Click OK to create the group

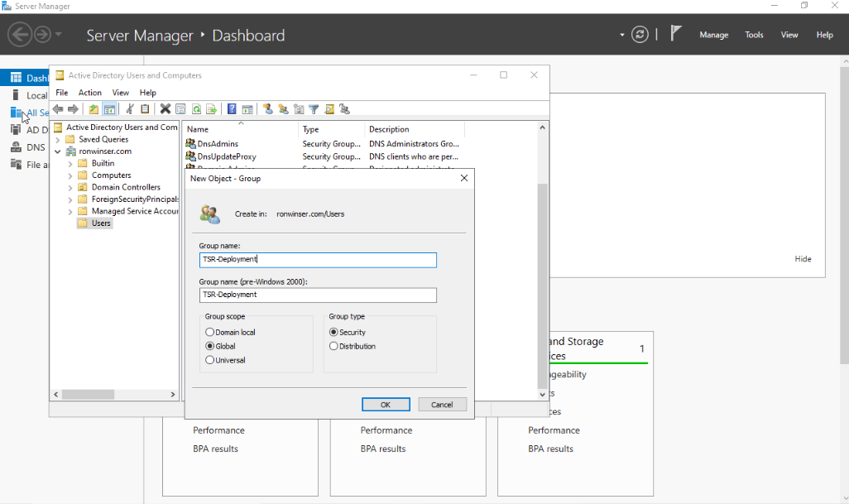pos(386,404)
